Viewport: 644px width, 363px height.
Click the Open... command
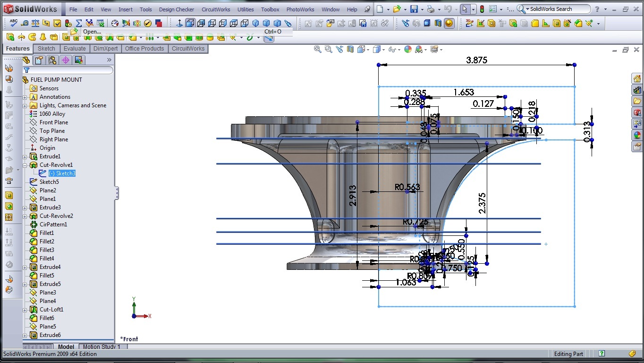[x=92, y=32]
